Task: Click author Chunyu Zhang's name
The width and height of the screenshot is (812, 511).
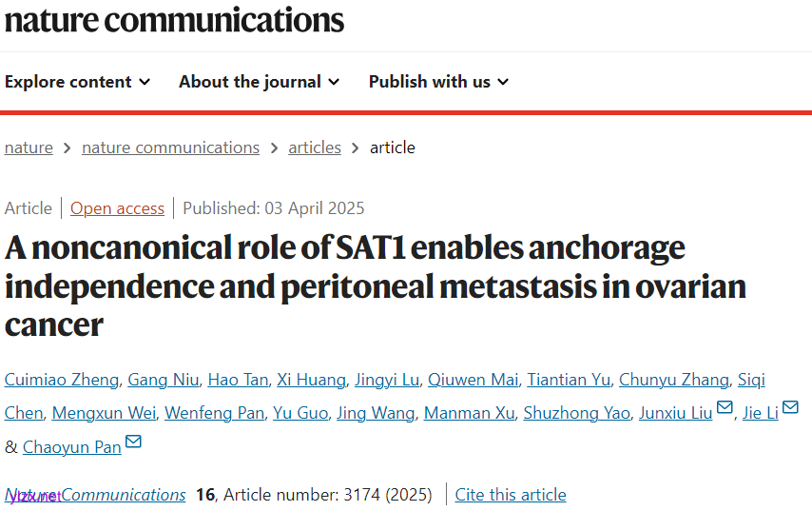Action: [x=674, y=381]
